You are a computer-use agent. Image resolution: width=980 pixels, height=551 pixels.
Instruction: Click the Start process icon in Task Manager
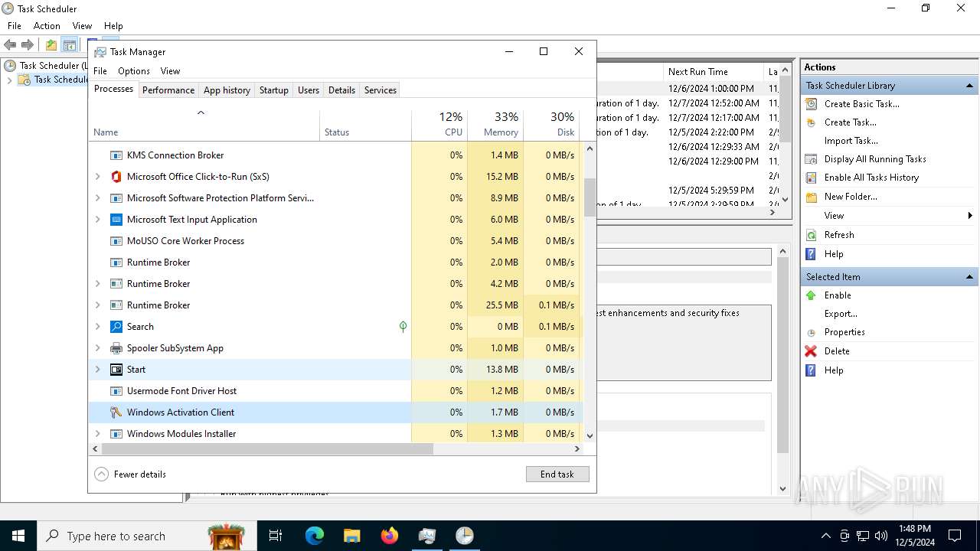[116, 370]
